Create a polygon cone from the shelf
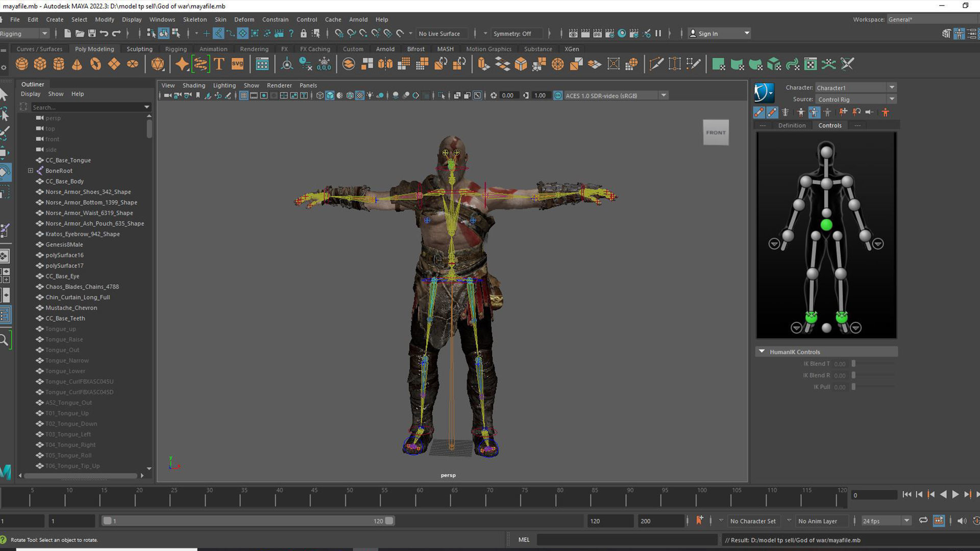The image size is (980, 551). [77, 64]
